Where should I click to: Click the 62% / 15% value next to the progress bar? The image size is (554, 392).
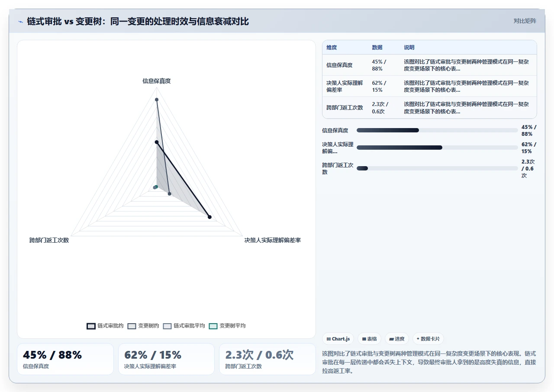tap(529, 148)
